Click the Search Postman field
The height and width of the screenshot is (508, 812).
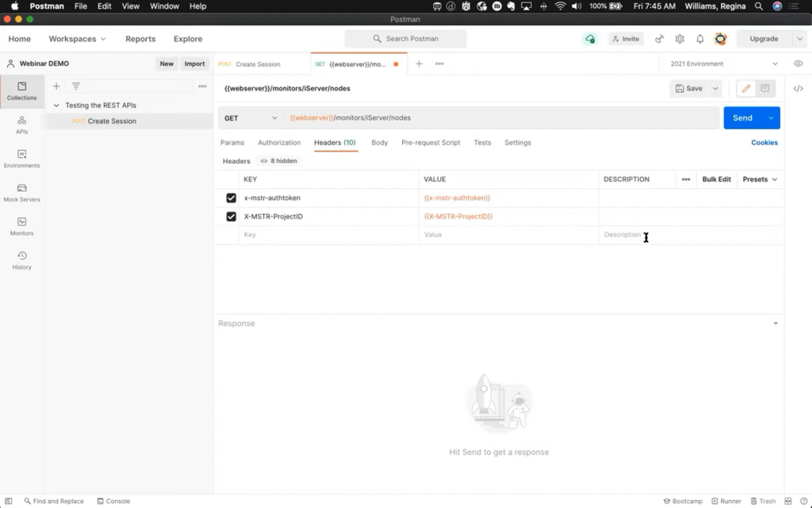coord(405,39)
